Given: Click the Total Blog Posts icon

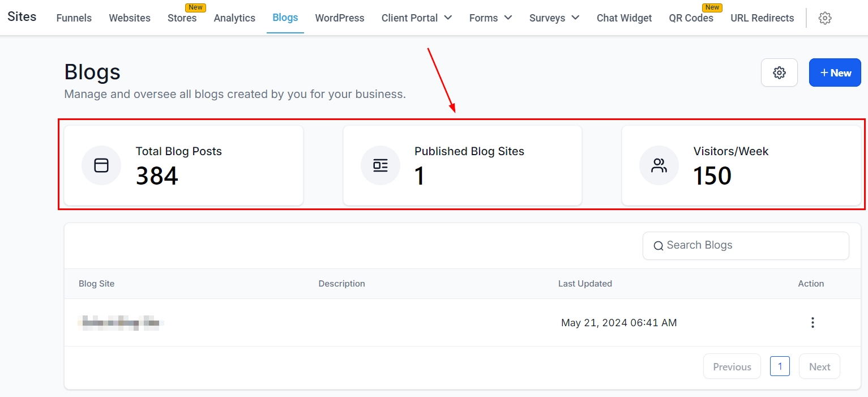Looking at the screenshot, I should pos(101,165).
